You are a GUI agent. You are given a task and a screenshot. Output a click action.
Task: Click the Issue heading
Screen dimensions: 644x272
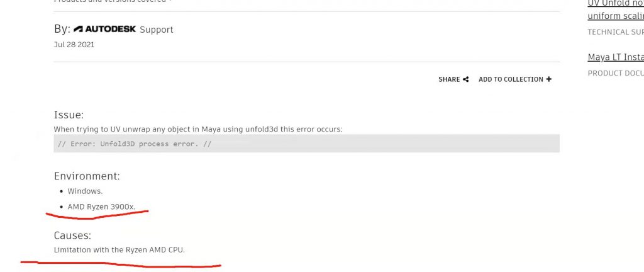(69, 115)
